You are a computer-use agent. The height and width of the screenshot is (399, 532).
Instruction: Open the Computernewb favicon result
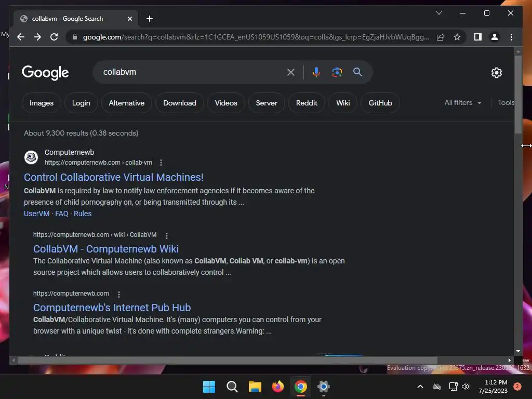[x=31, y=157]
